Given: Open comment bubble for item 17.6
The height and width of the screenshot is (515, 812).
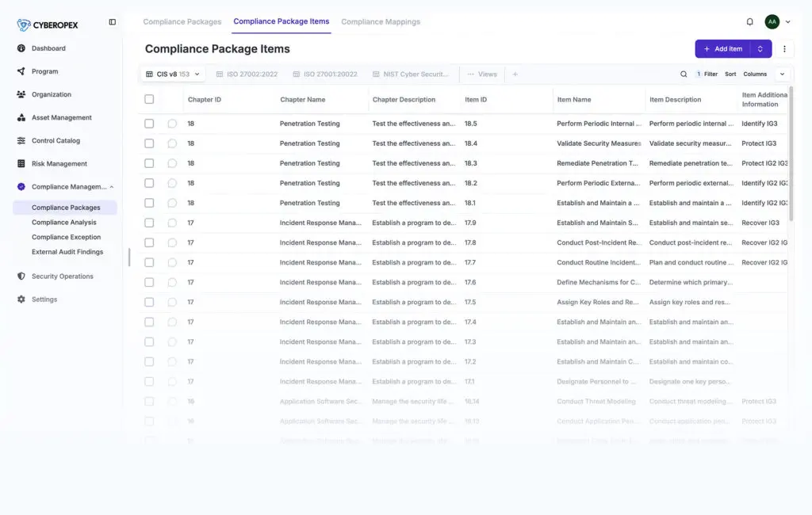Looking at the screenshot, I should tap(172, 282).
